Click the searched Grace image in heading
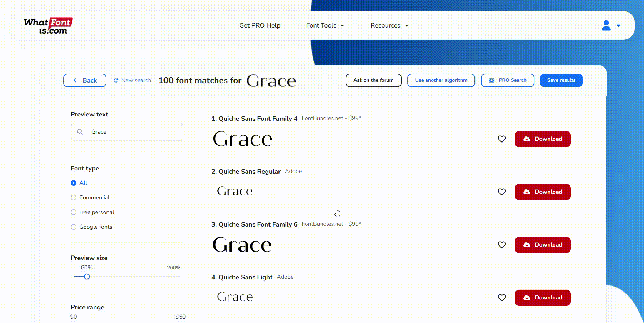The width and height of the screenshot is (644, 323). [271, 81]
